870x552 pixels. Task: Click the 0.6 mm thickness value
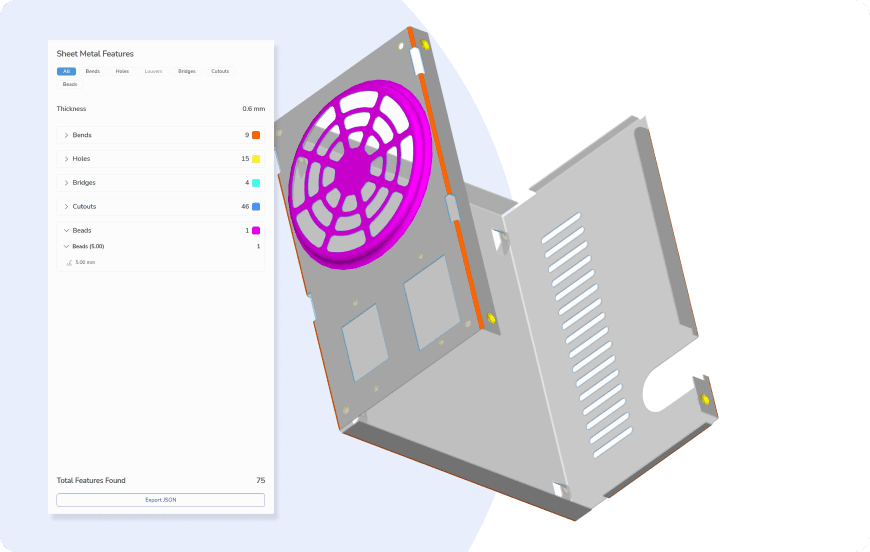[254, 109]
